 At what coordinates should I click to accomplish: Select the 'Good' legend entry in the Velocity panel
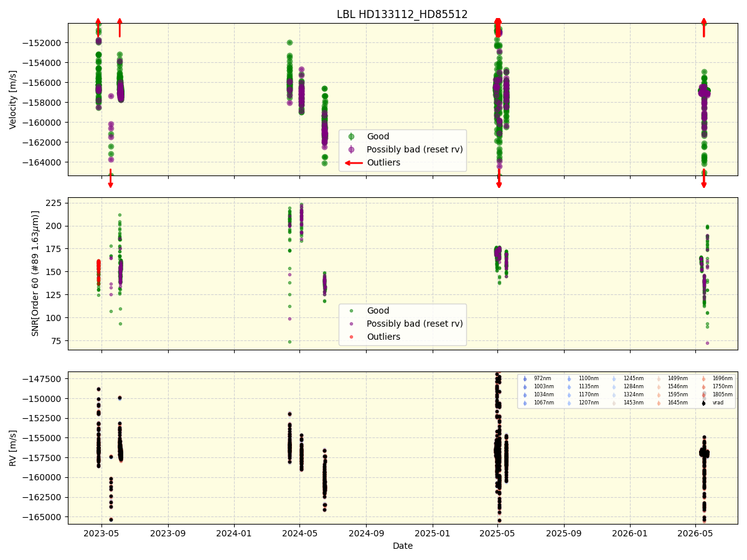378,136
